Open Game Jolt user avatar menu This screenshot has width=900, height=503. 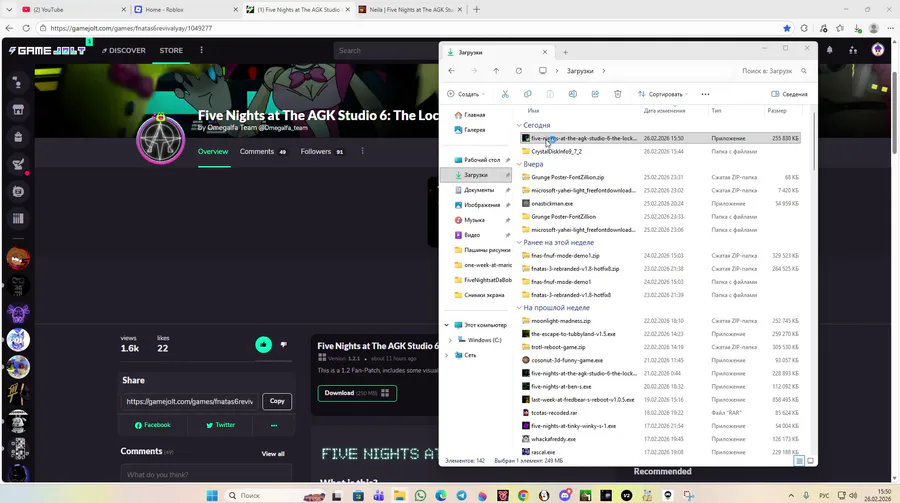point(878,50)
